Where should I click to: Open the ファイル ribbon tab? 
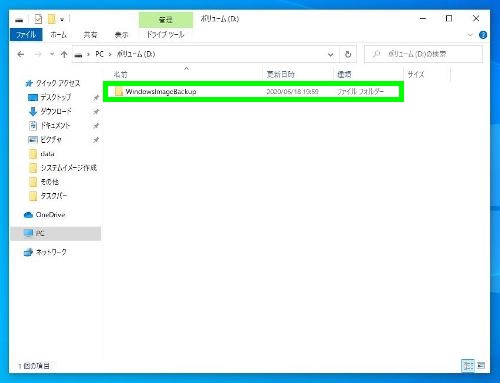tap(26, 35)
